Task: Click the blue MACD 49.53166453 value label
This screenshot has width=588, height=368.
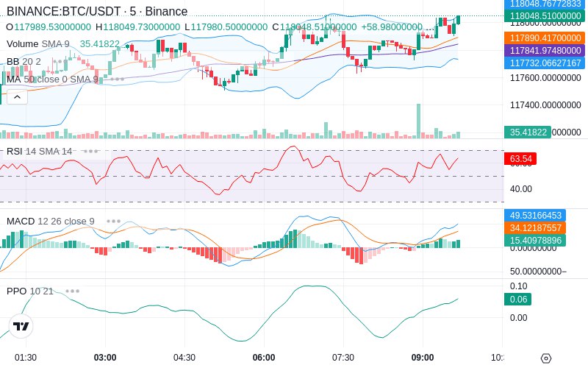Action: point(535,216)
